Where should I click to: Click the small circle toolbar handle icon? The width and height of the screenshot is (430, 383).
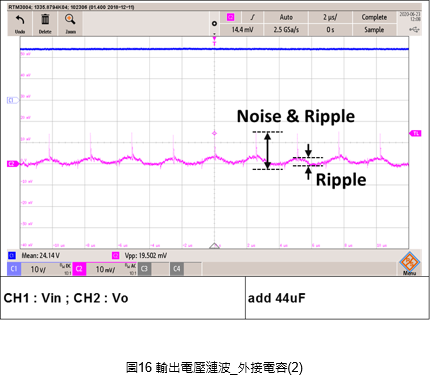214,23
